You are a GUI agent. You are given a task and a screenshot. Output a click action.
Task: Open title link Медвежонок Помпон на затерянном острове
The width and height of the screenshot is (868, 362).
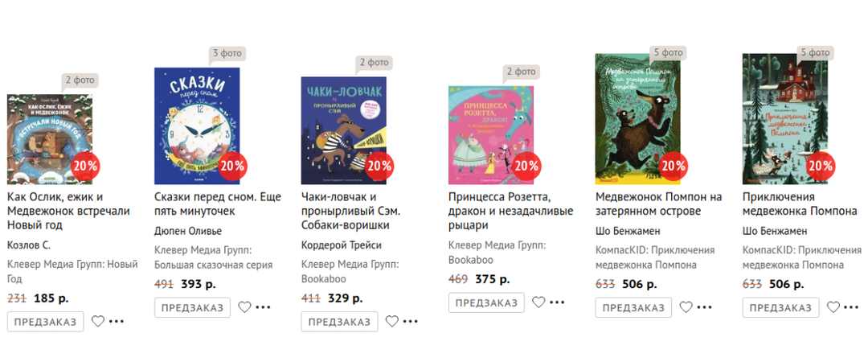(659, 204)
